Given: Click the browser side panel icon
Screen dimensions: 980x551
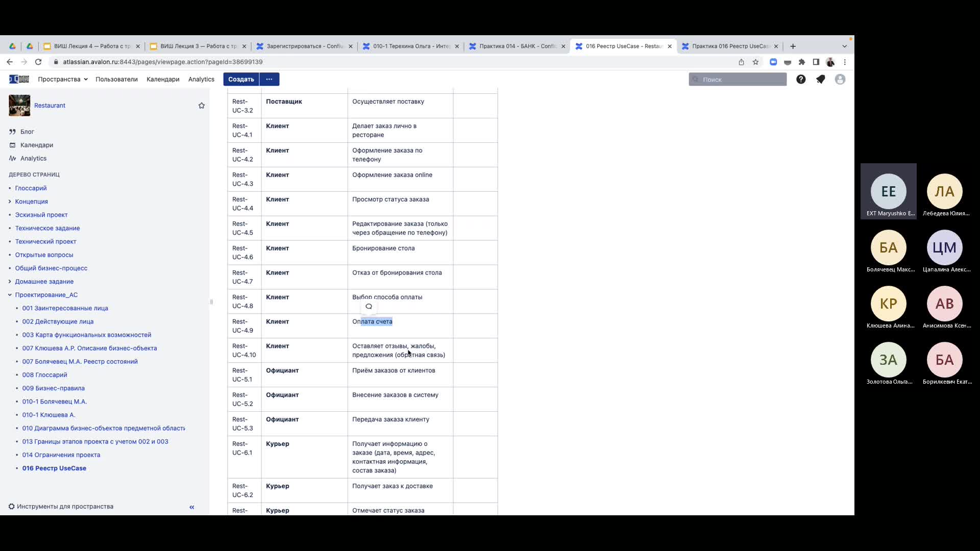Looking at the screenshot, I should 816,62.
